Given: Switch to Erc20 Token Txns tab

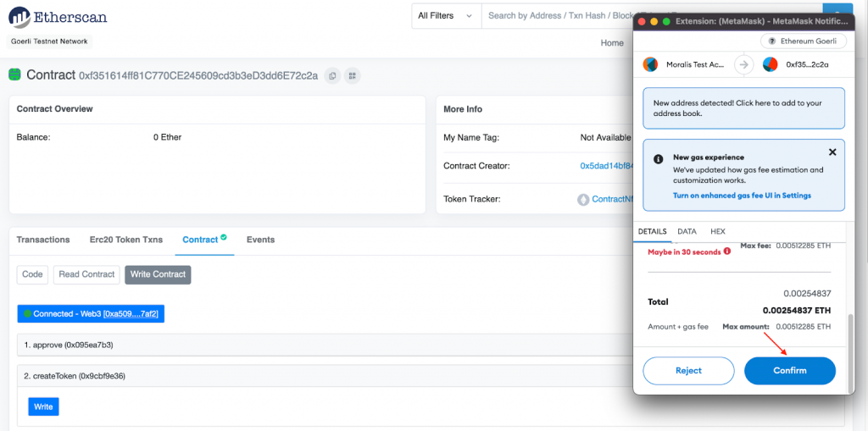Looking at the screenshot, I should [x=126, y=240].
